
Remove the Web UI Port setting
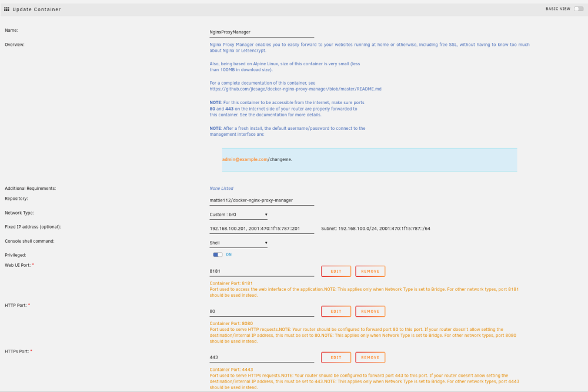click(370, 272)
